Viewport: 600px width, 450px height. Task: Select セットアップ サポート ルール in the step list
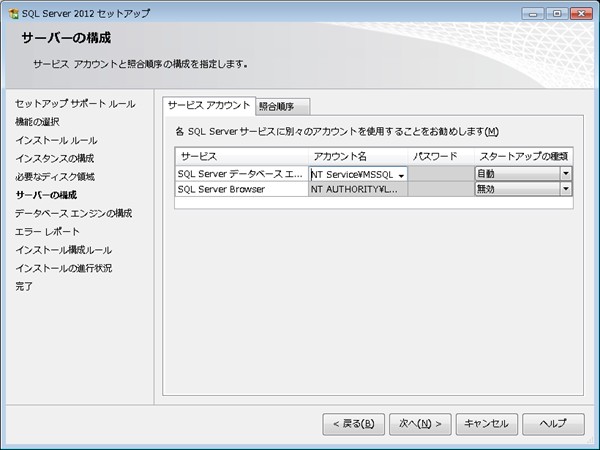(x=75, y=104)
